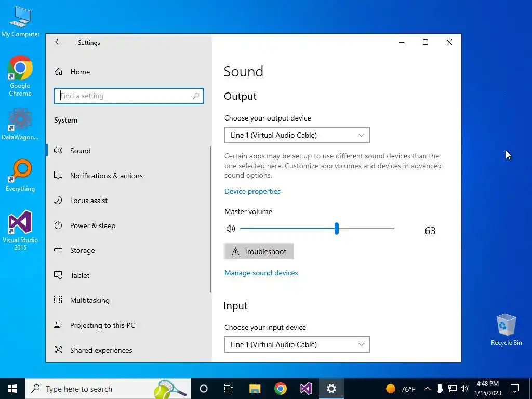
Task: Click the microphone tray icon
Action: (x=440, y=389)
